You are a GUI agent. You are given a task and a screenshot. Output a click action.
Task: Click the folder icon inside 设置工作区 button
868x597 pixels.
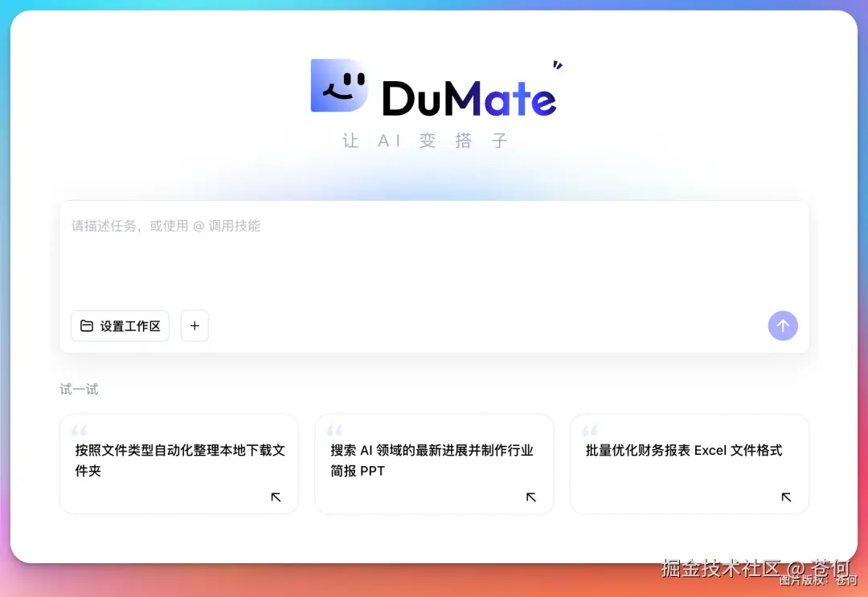pos(88,325)
